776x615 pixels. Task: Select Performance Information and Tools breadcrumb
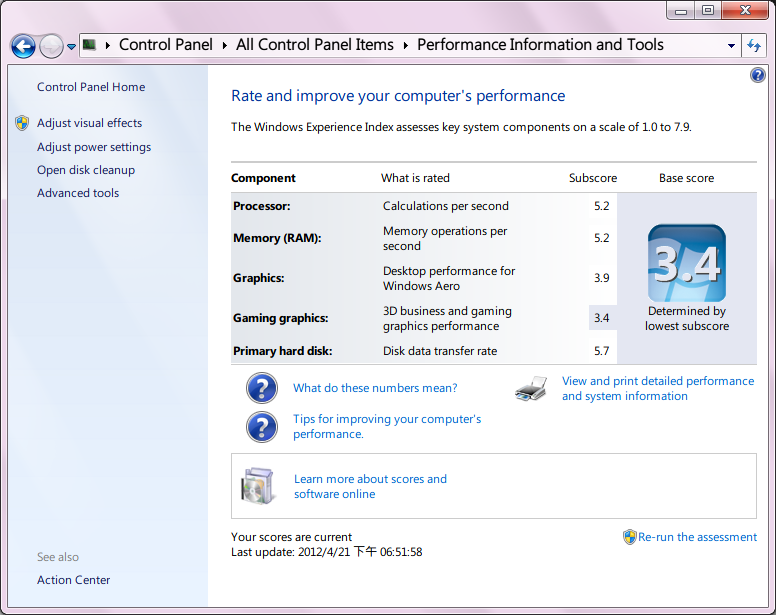click(540, 45)
